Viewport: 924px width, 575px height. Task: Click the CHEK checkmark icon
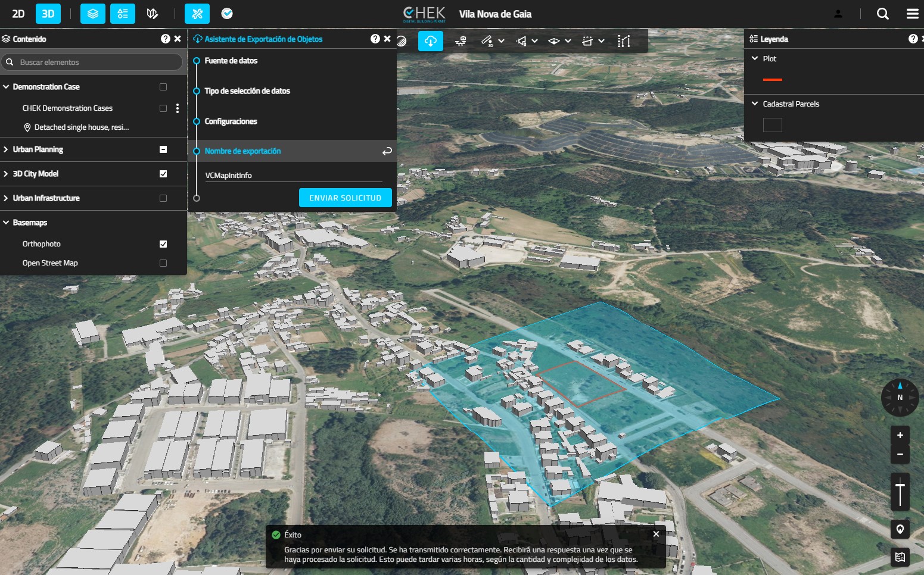(x=227, y=14)
